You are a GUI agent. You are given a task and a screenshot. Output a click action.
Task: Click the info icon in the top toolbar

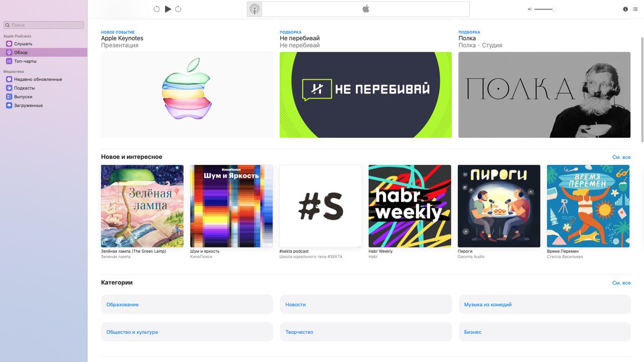click(625, 9)
